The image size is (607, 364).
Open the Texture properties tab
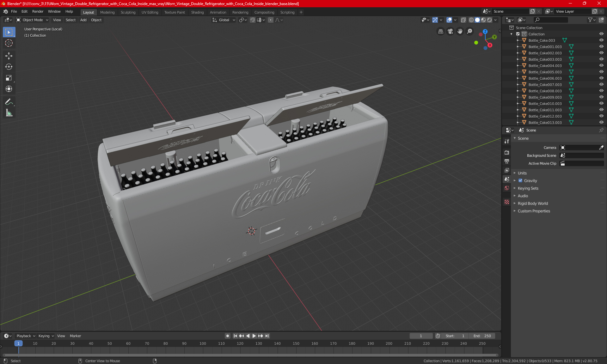(x=507, y=202)
